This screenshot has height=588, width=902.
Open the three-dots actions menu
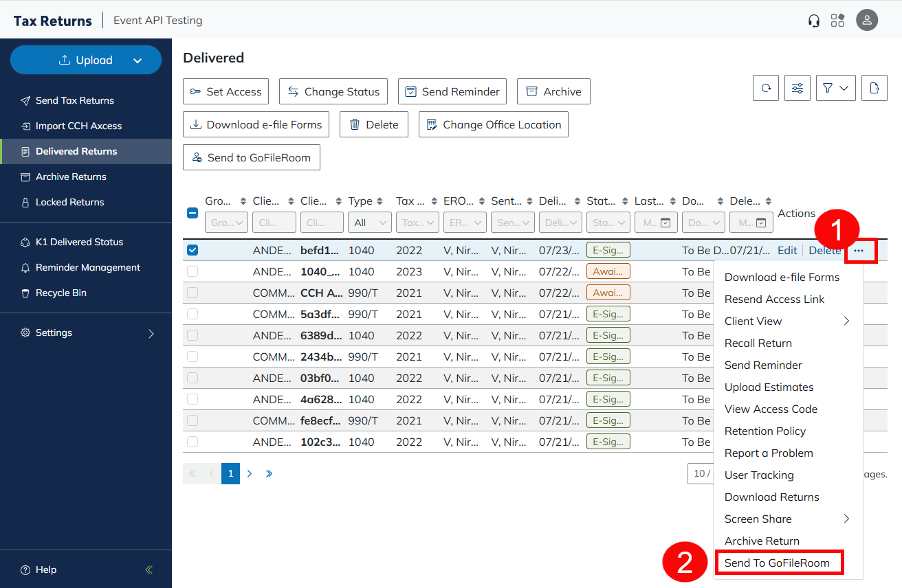[859, 251]
